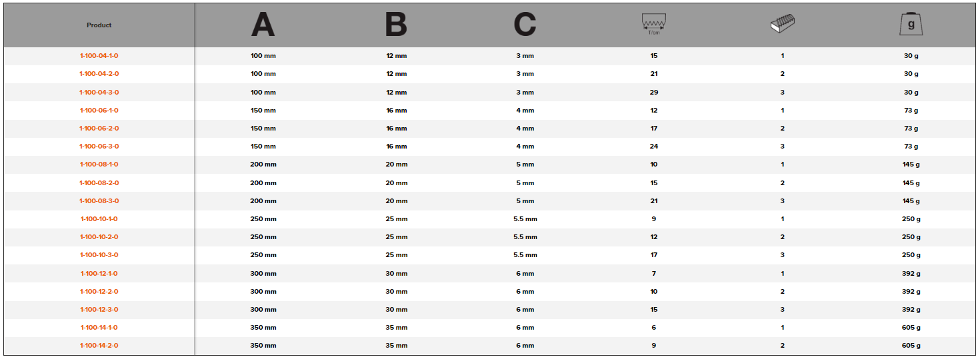Open product link 1-100-06-2-0
Image resolution: width=980 pixels, height=359 pixels.
(99, 129)
